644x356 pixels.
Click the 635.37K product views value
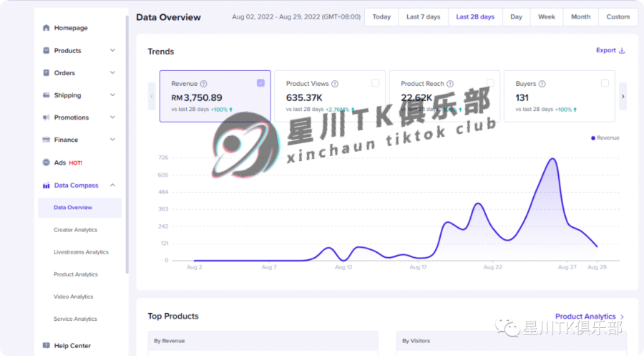pos(304,98)
